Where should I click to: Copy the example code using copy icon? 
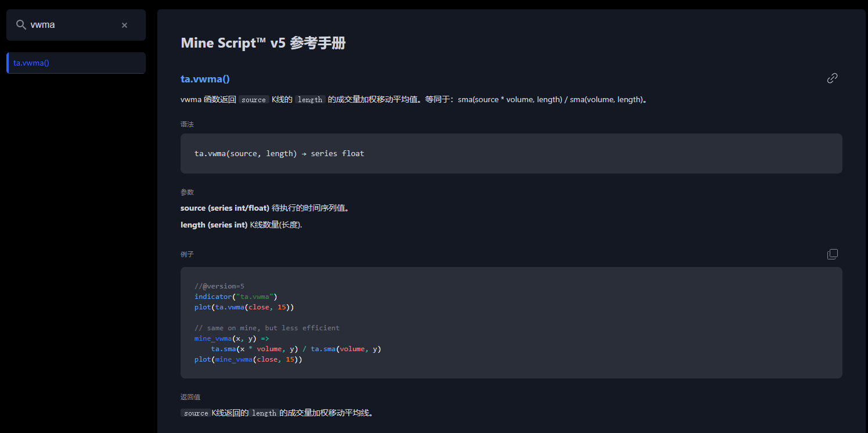(832, 254)
